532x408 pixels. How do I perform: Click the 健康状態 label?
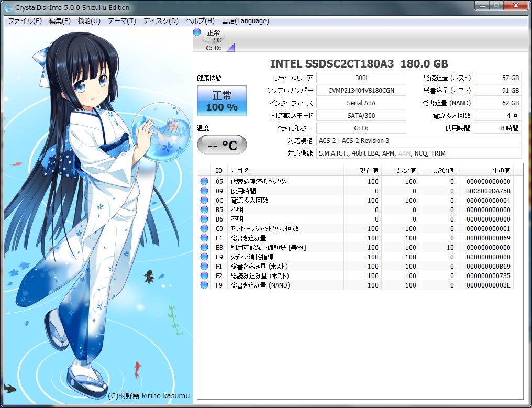click(209, 78)
